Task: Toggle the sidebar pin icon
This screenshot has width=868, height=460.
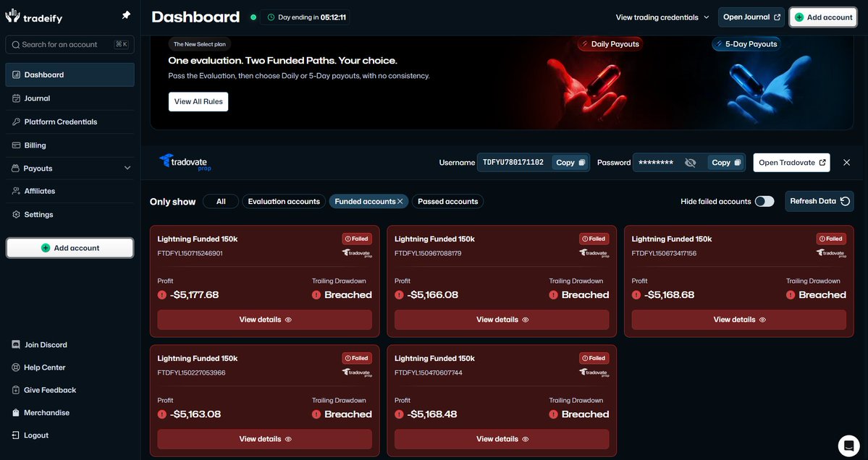Action: coord(126,15)
